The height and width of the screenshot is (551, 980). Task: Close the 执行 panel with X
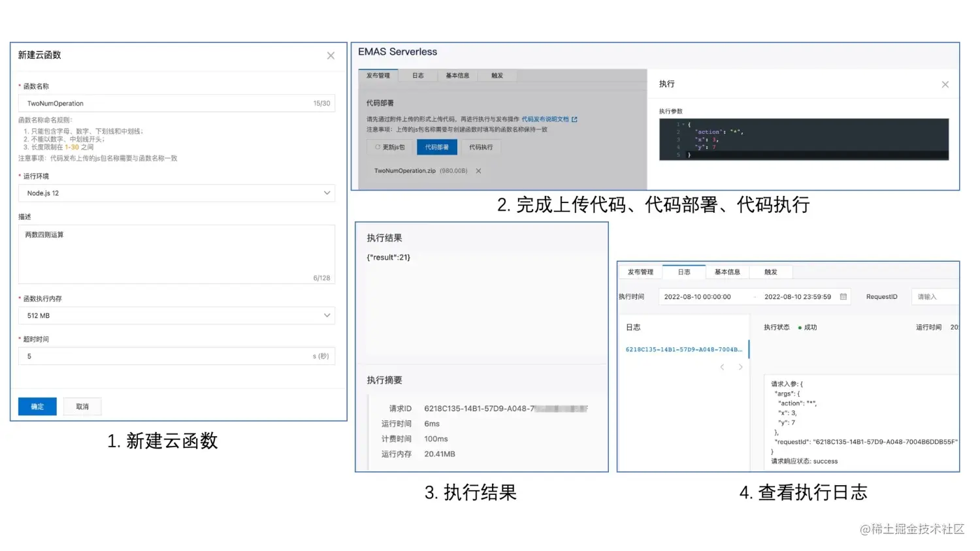945,84
